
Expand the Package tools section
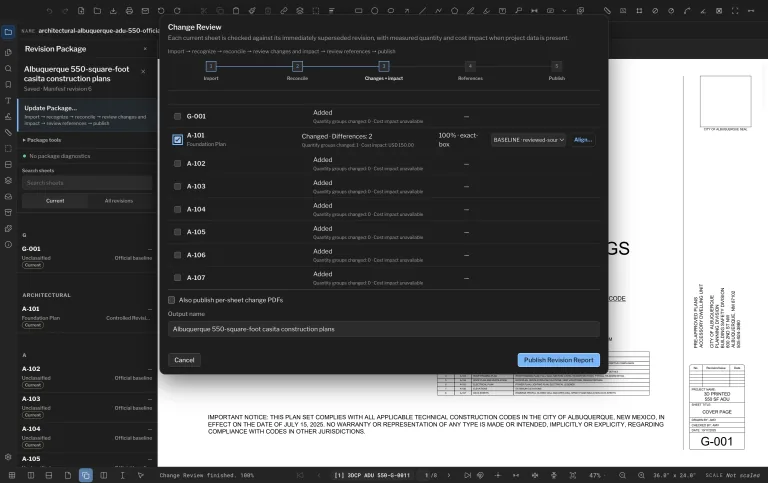click(x=42, y=140)
